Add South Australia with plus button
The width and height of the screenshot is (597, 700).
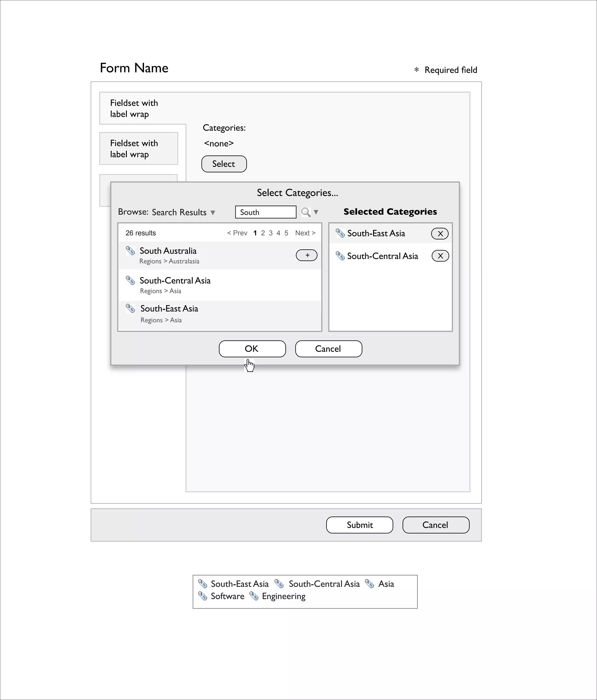307,256
